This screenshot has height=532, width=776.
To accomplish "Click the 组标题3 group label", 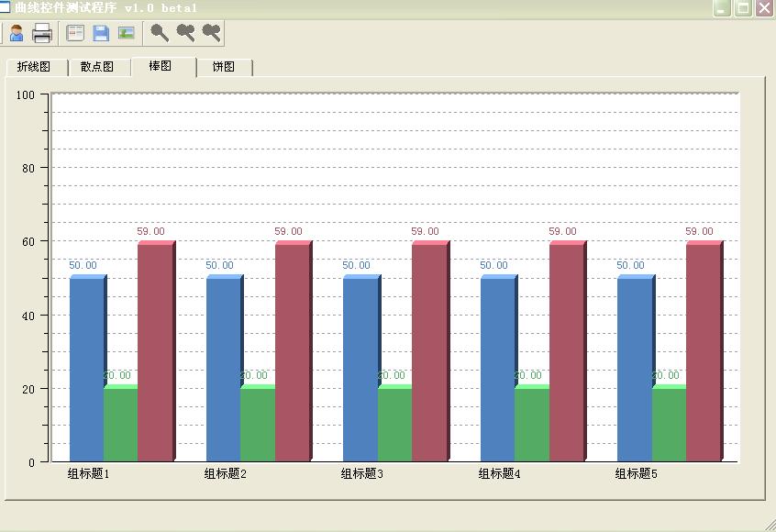I will [361, 473].
